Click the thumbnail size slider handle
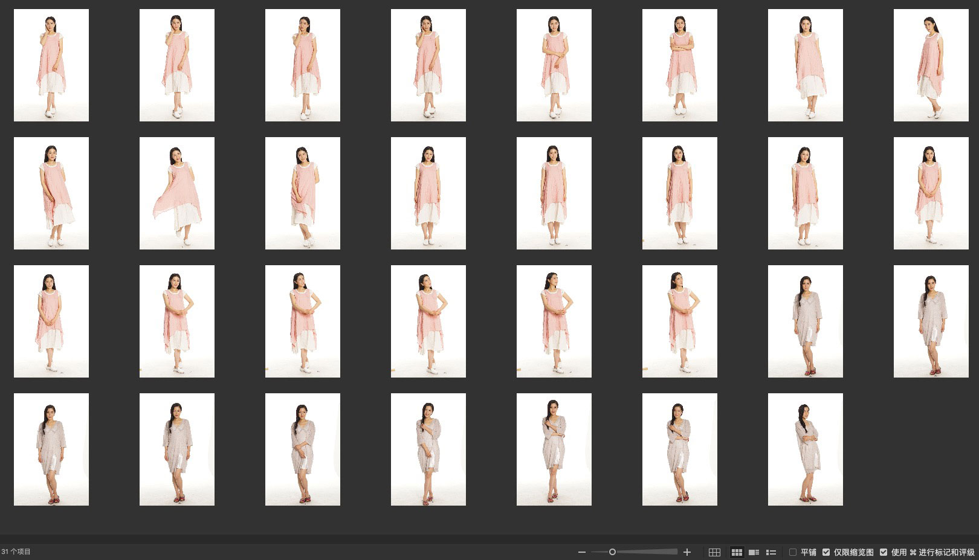 point(612,552)
